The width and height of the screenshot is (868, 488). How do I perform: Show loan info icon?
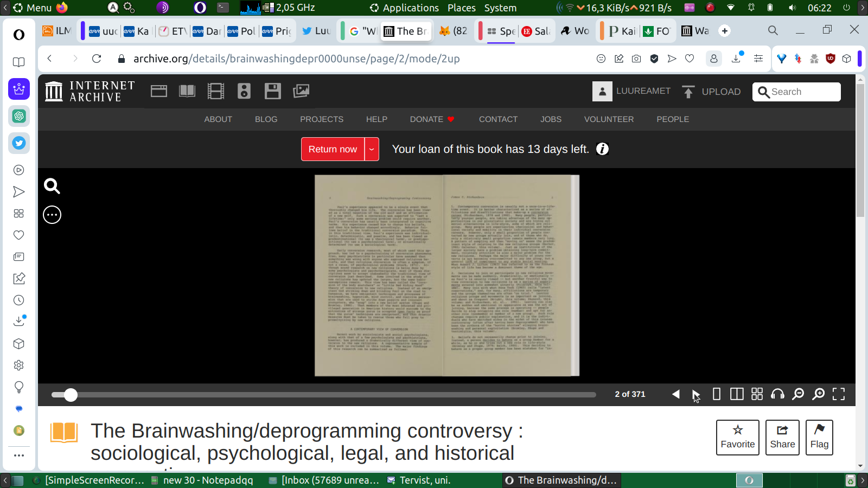(602, 149)
